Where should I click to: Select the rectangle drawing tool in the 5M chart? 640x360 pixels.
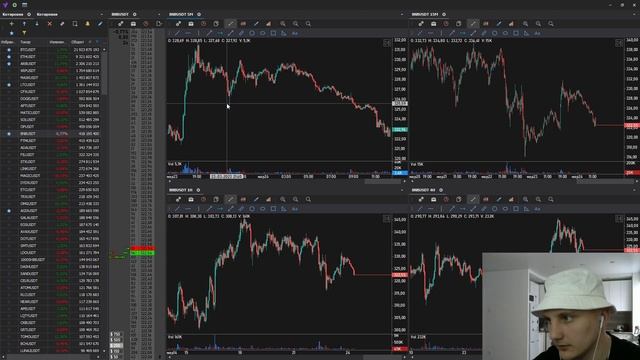pos(273,33)
